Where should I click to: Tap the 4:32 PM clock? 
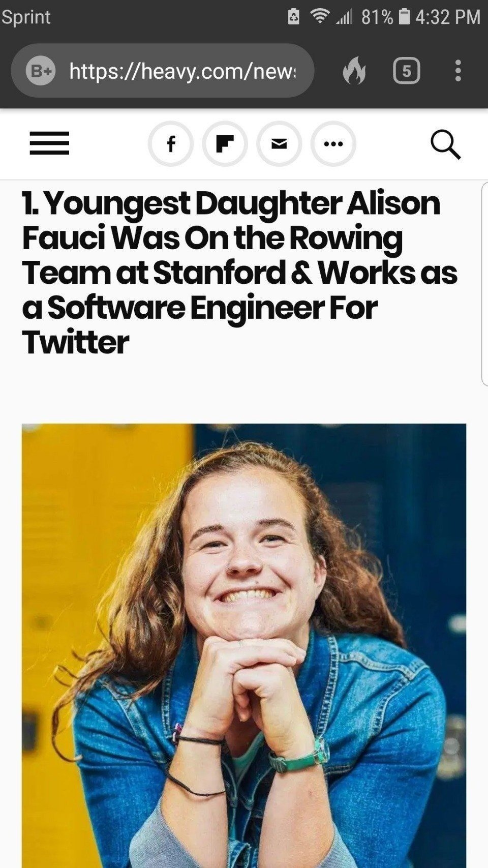pos(447,17)
